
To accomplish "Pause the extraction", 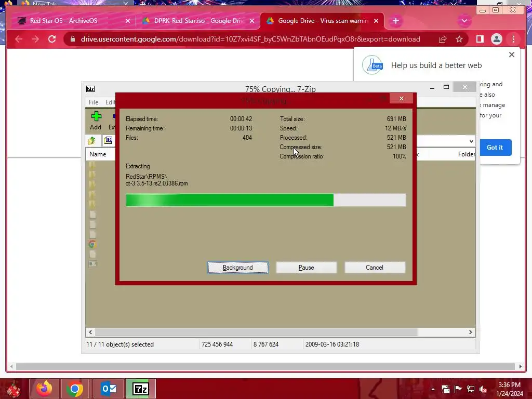I will pos(306,268).
